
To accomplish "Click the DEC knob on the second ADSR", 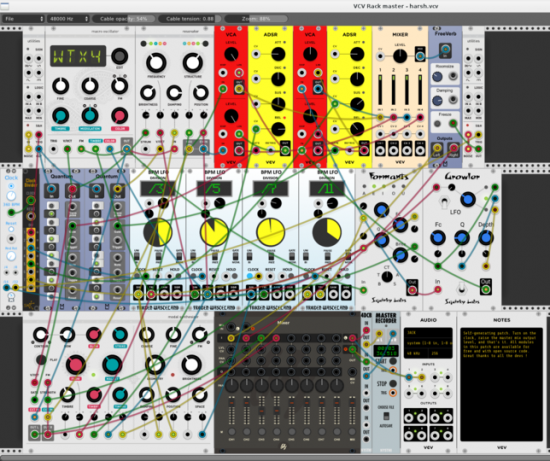I will [x=357, y=79].
